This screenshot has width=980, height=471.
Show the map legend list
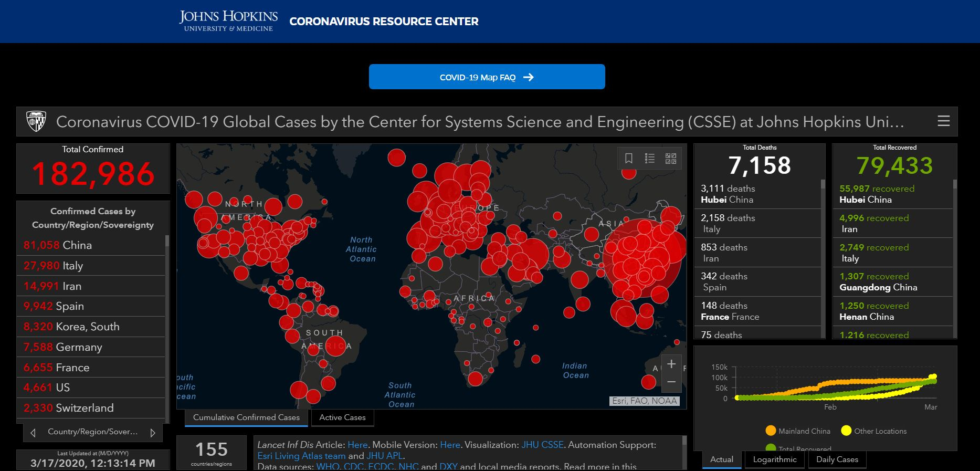click(650, 158)
